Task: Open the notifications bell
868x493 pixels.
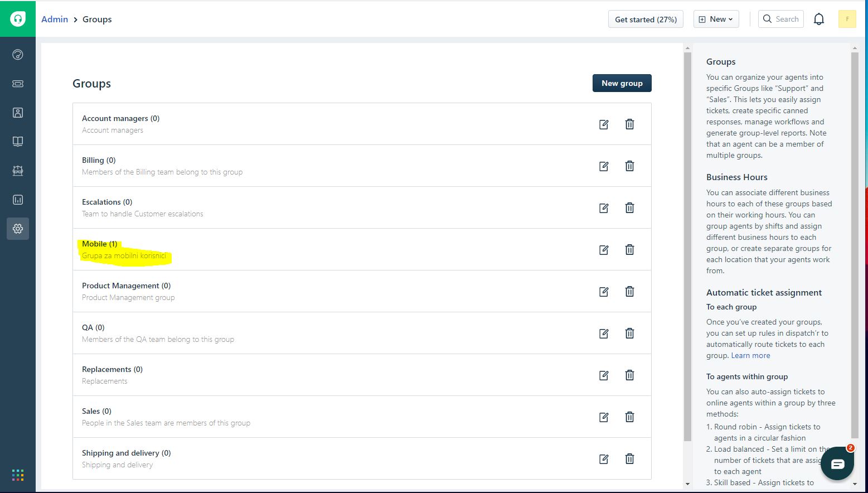Action: [x=819, y=20]
